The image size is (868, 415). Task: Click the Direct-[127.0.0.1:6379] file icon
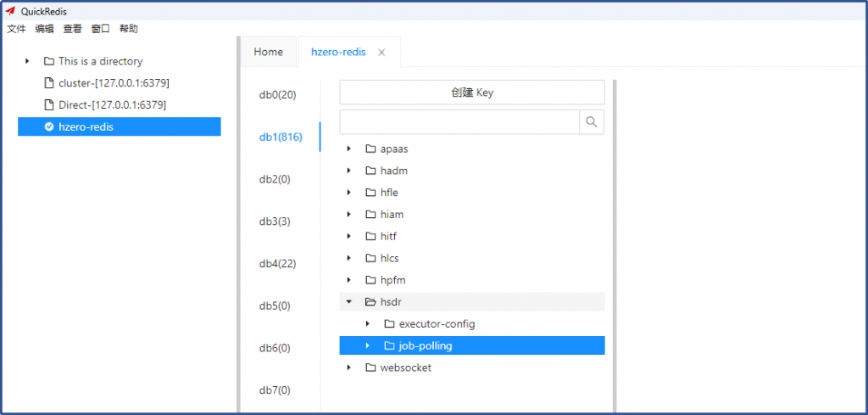click(x=49, y=105)
